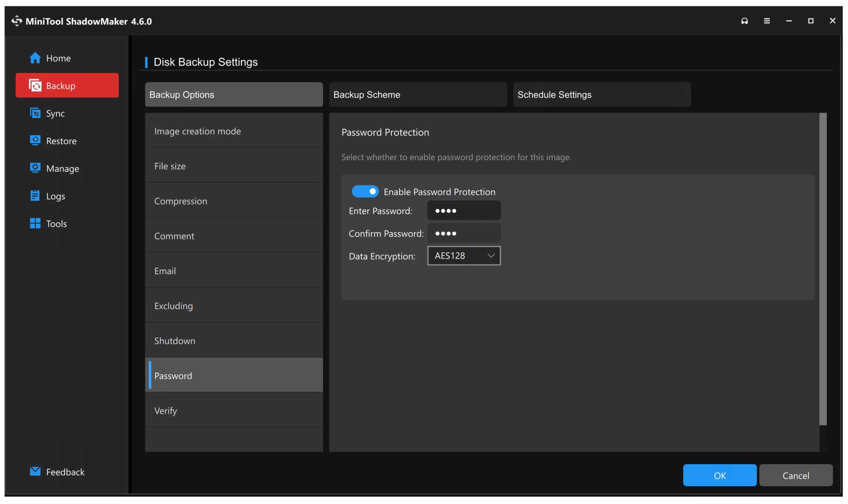Image resolution: width=848 pixels, height=504 pixels.
Task: Disable the Enable Password Protection toggle
Action: click(365, 191)
